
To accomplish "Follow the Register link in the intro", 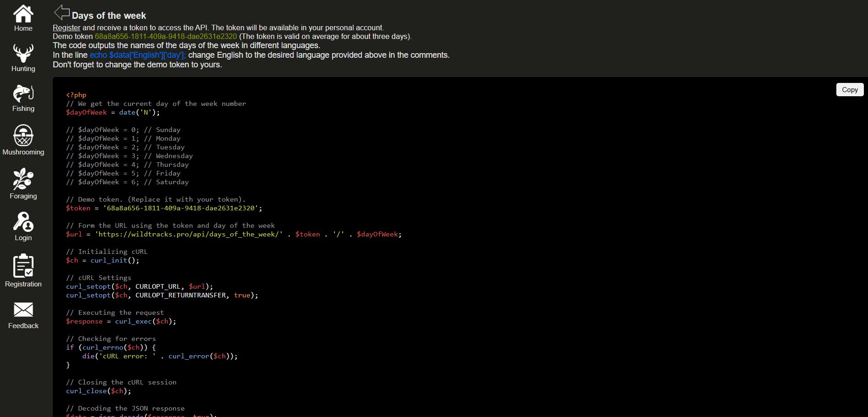I will coord(67,28).
